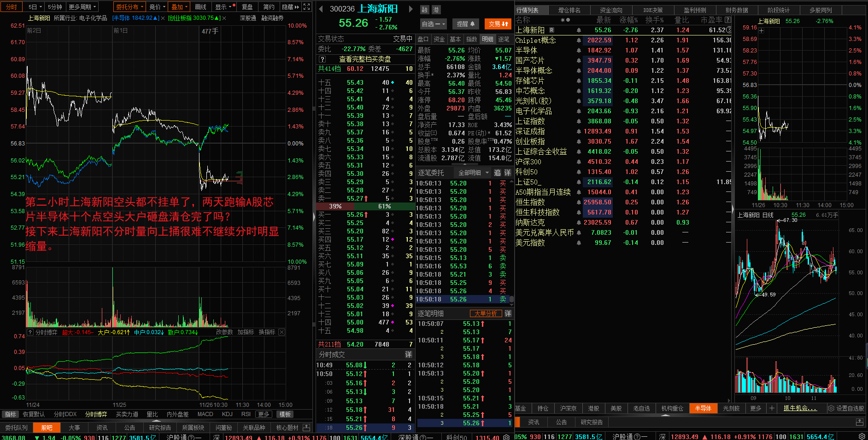868x440 pixels.
Task: Click alert bell in 上海新阳 watchlist row
Action: [x=579, y=30]
